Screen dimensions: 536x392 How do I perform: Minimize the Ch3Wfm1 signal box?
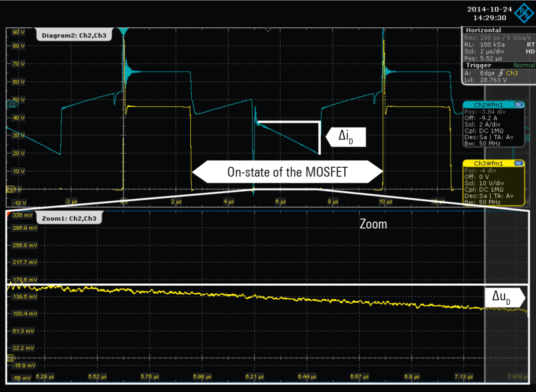pyautogui.click(x=519, y=163)
